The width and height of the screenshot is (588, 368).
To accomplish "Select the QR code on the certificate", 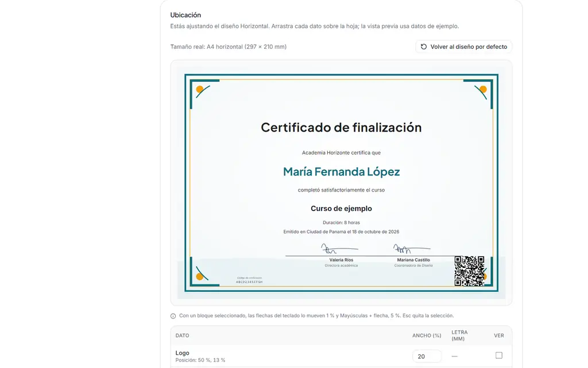I will point(469,271).
